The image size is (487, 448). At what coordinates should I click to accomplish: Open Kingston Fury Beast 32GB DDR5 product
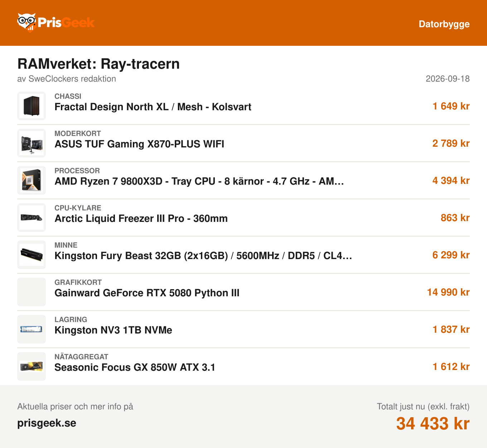click(203, 256)
